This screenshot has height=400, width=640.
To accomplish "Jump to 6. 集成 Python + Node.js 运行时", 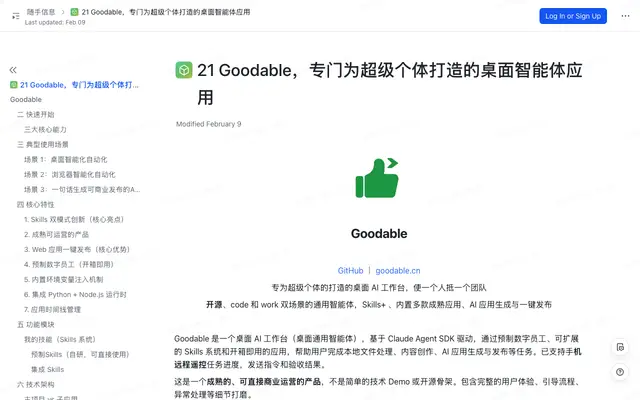I will point(75,295).
